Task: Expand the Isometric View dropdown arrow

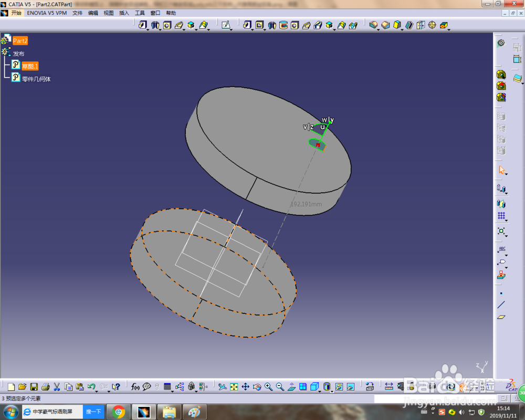Action: (x=319, y=391)
